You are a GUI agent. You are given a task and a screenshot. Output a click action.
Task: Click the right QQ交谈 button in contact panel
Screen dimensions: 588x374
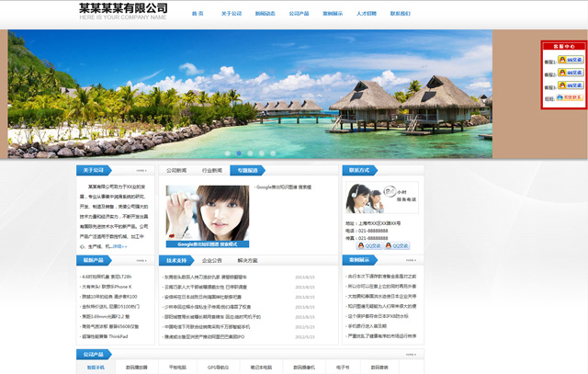[397, 245]
